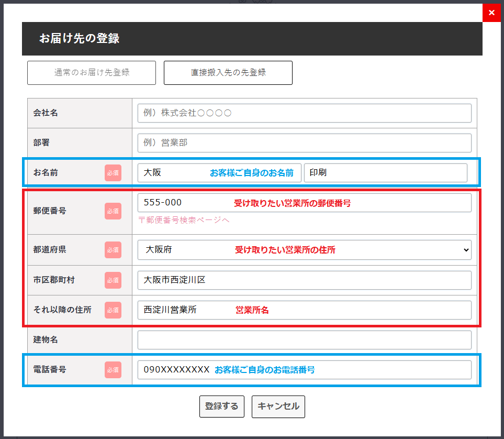
Task: Click the 電話番号 phone number field
Action: coord(304,370)
